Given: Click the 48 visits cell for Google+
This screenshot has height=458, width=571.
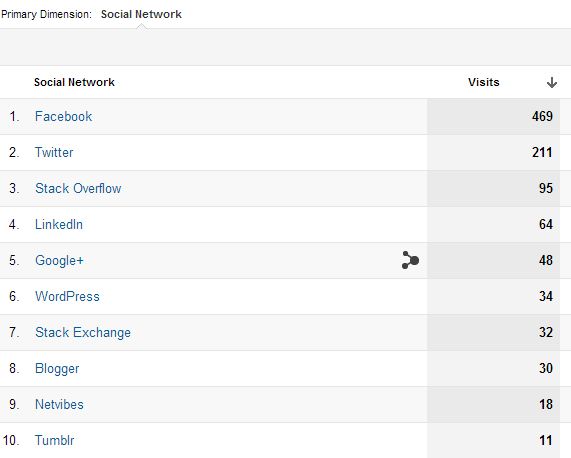Looking at the screenshot, I should coord(493,260).
